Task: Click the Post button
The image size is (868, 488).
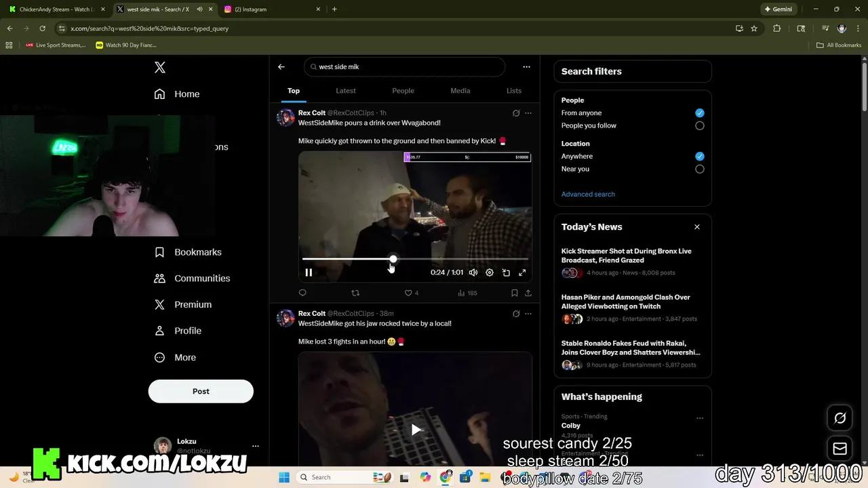Action: [201, 391]
